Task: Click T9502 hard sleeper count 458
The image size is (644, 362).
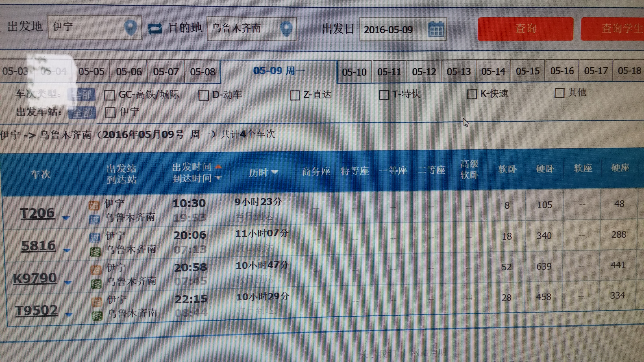Action: pos(544,297)
